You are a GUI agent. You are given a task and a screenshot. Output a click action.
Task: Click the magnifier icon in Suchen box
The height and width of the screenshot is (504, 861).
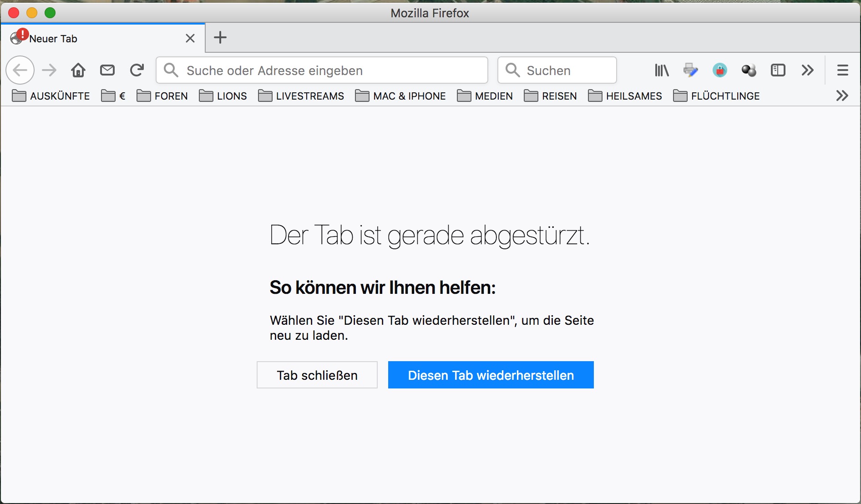(x=513, y=70)
